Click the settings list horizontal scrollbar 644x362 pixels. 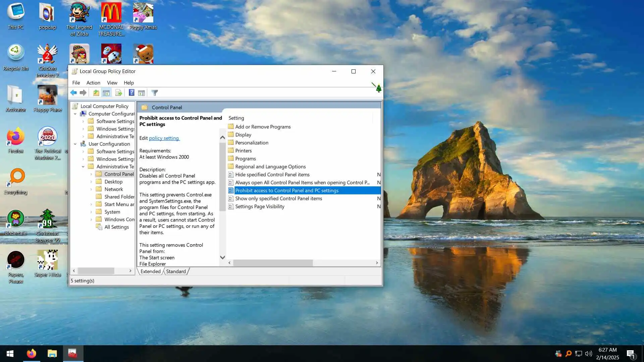[273, 263]
